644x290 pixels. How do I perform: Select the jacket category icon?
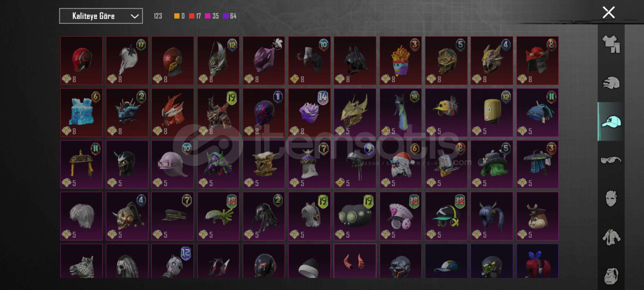(611, 237)
